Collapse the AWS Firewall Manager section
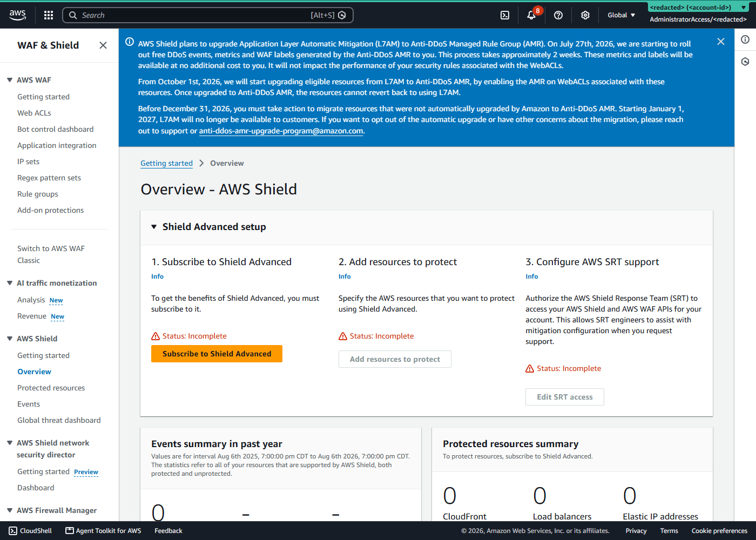This screenshot has height=540, width=756. click(x=10, y=510)
